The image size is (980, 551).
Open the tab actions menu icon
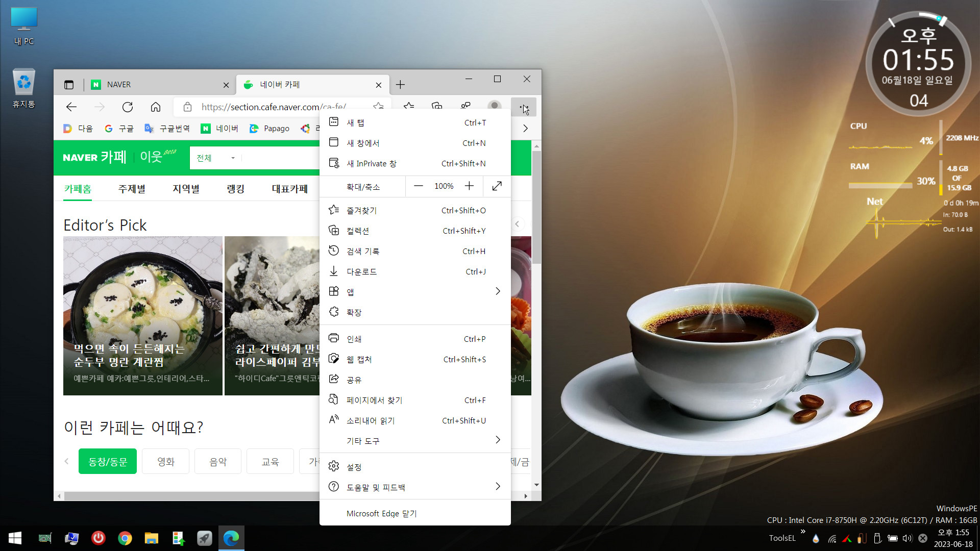tap(69, 85)
